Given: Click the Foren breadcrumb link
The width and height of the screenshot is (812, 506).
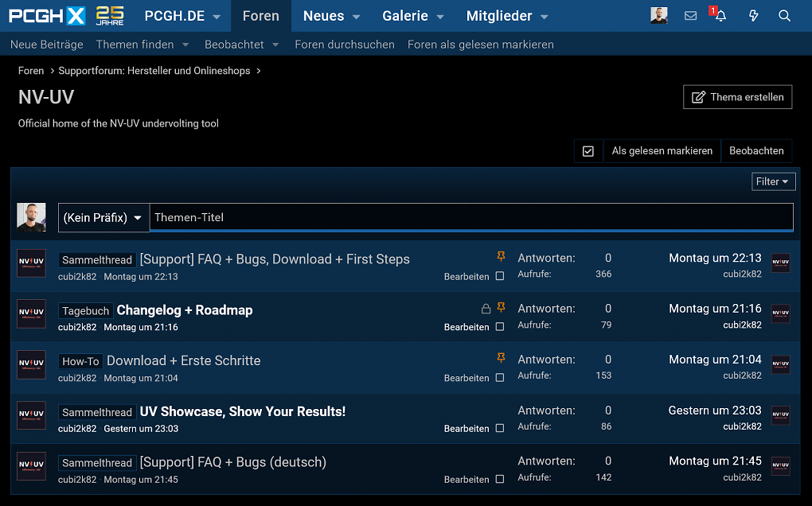Looking at the screenshot, I should point(31,71).
